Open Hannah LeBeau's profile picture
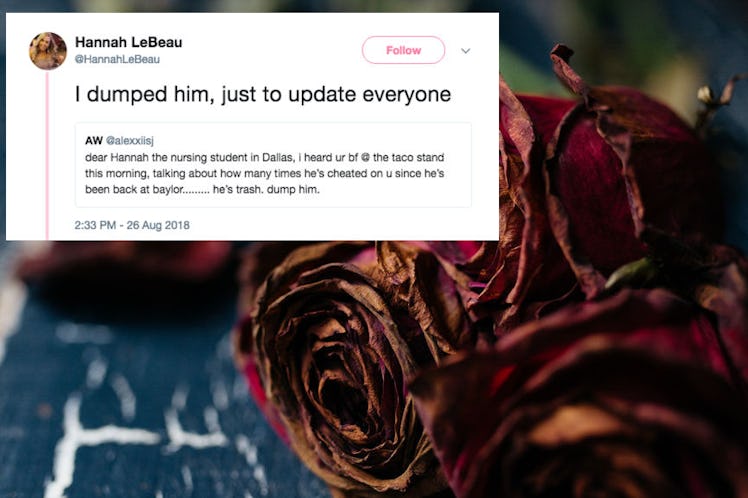 (x=48, y=51)
